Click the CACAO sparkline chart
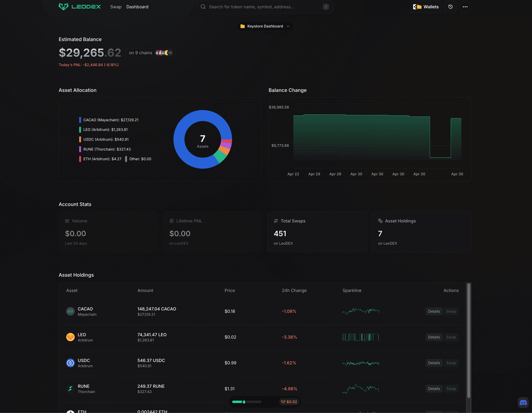 (x=361, y=311)
